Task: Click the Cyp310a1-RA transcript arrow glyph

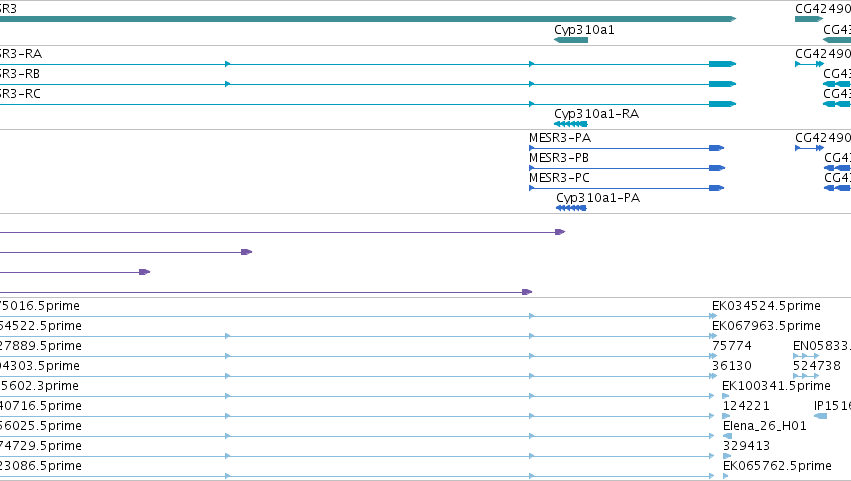Action: point(571,124)
